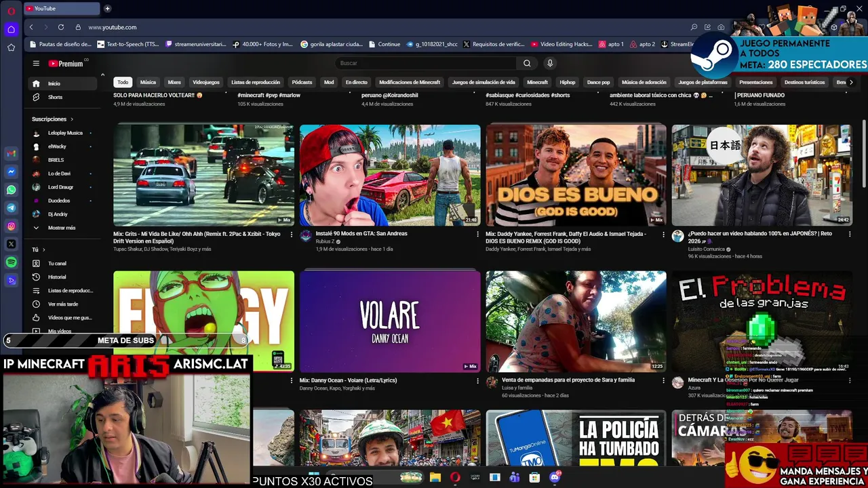Open Spotify in Opera sidebar
Image resolution: width=868 pixels, height=488 pixels.
[x=12, y=262]
